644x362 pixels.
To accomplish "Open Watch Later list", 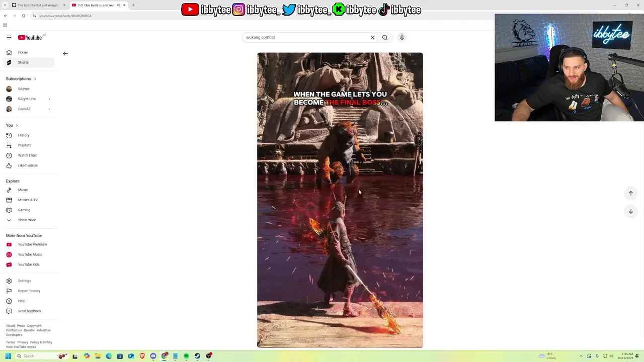I will [x=29, y=155].
